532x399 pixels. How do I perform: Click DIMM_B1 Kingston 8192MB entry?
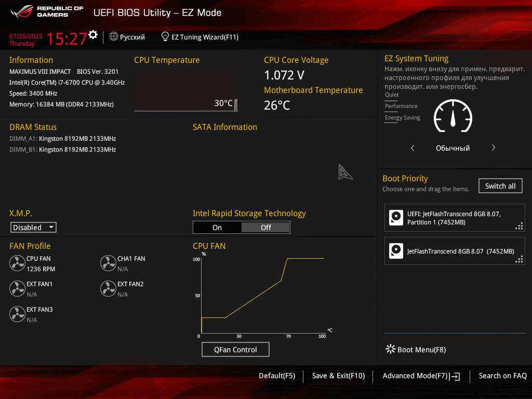[63, 149]
